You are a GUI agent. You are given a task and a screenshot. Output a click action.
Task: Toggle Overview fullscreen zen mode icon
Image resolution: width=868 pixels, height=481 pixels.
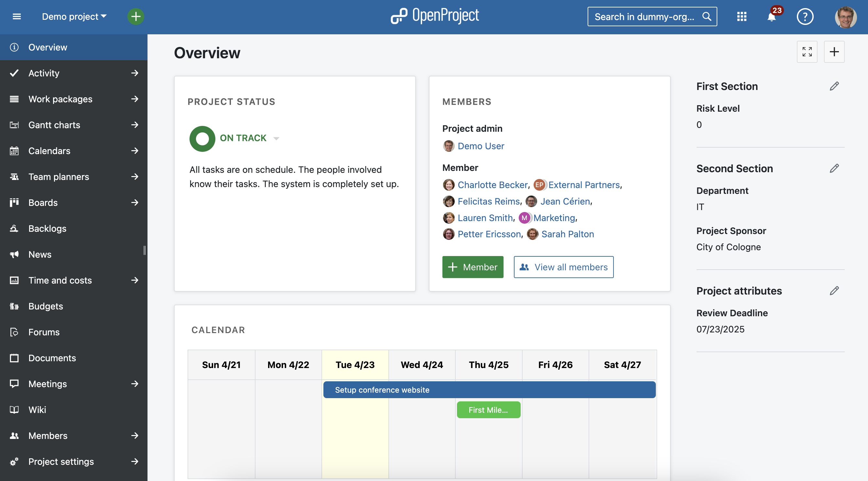807,51
